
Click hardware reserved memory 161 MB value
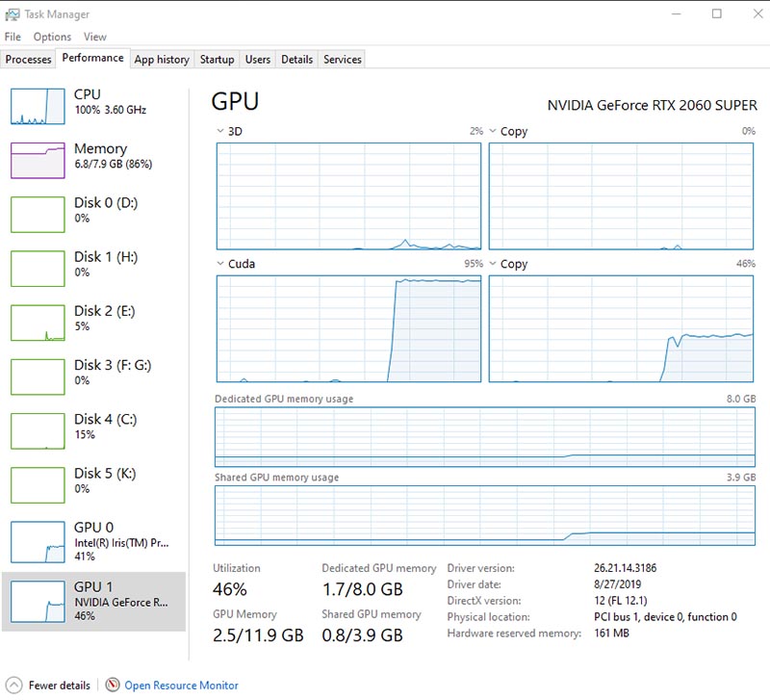coord(611,634)
